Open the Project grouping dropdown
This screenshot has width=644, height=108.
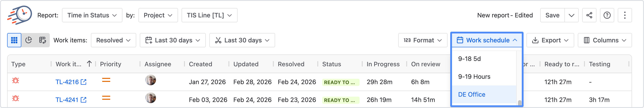tap(158, 15)
